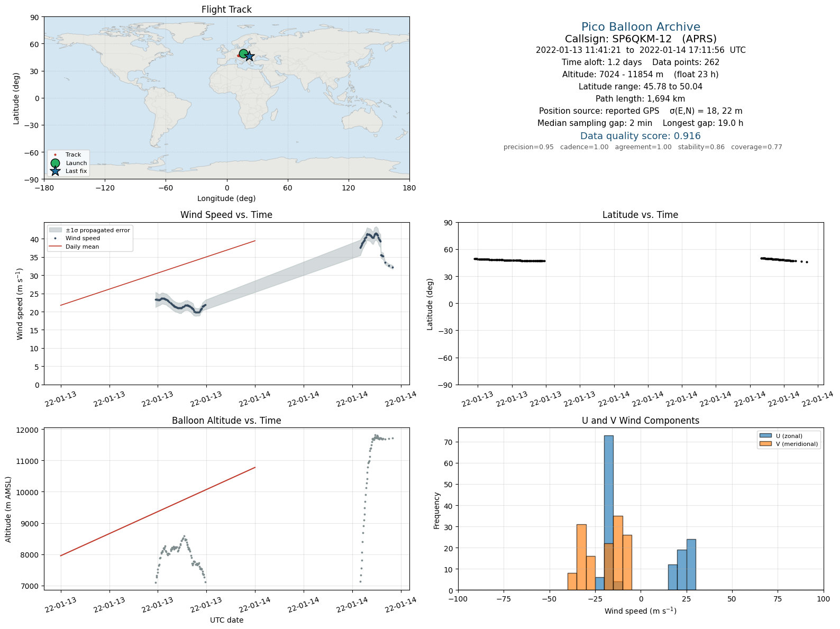
Task: Click the "Latitude vs. Time" title
Action: (x=640, y=215)
